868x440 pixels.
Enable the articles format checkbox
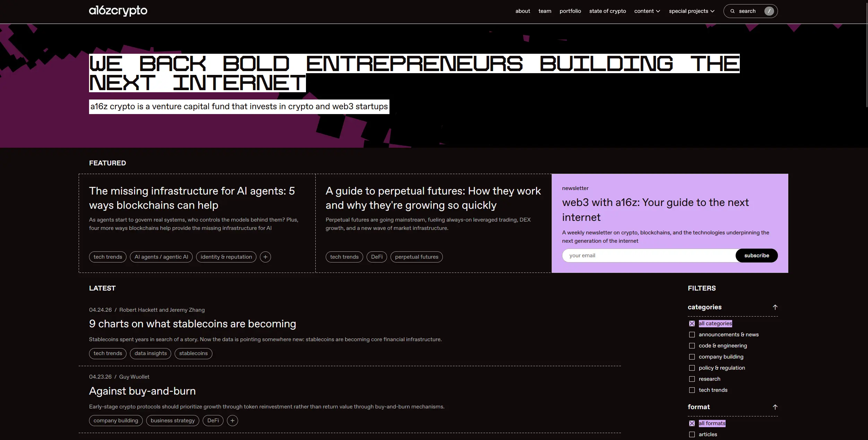coord(692,434)
